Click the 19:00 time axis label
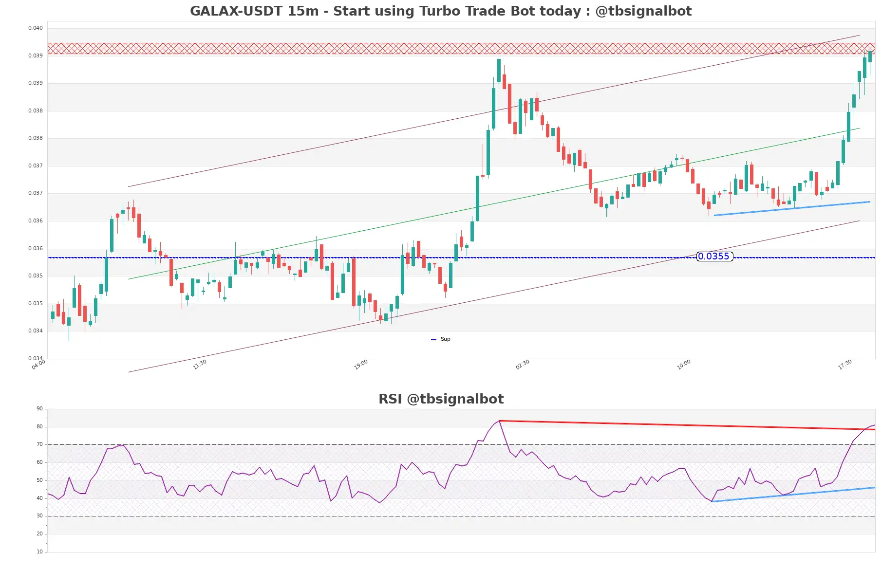 click(361, 365)
